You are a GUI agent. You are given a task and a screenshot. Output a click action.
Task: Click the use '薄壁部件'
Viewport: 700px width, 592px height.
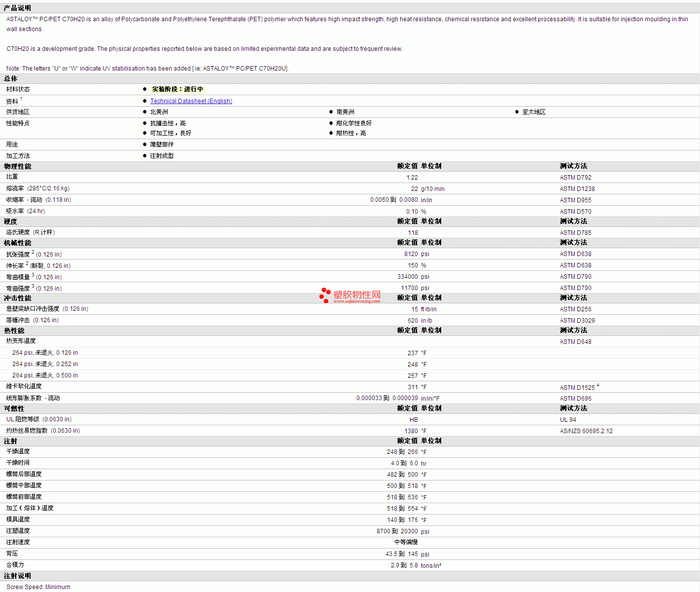162,145
